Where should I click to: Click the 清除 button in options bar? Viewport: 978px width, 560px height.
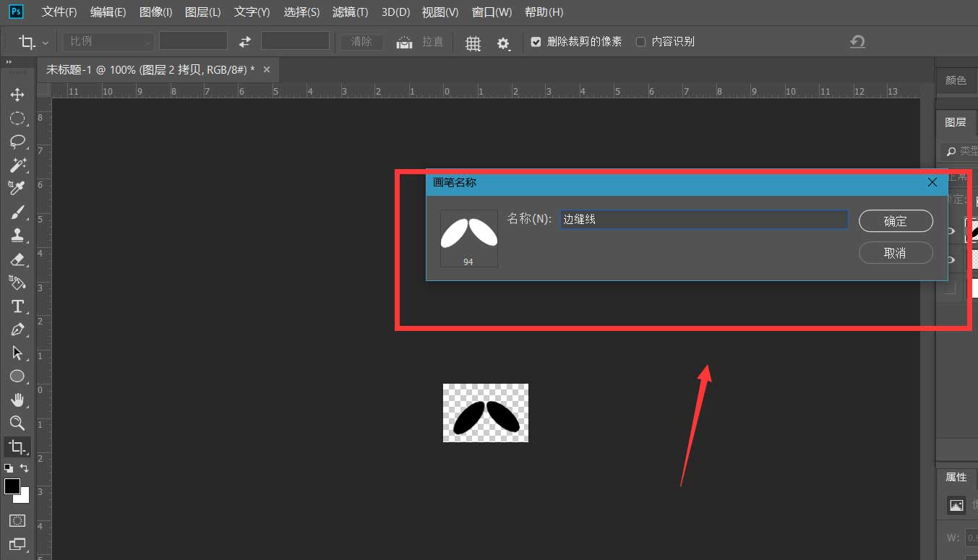click(x=361, y=42)
